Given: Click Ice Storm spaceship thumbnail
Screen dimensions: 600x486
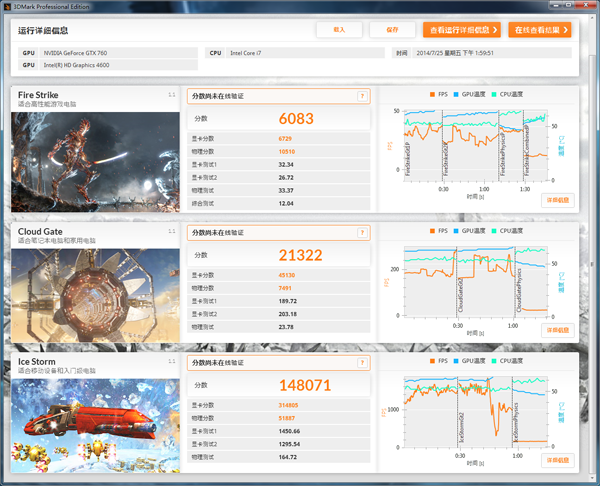Looking at the screenshot, I should tap(95, 426).
